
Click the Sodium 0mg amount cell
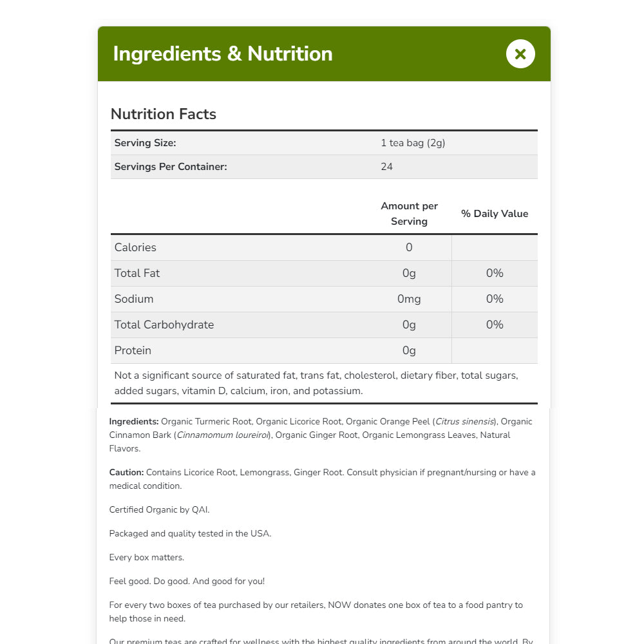[x=409, y=299]
